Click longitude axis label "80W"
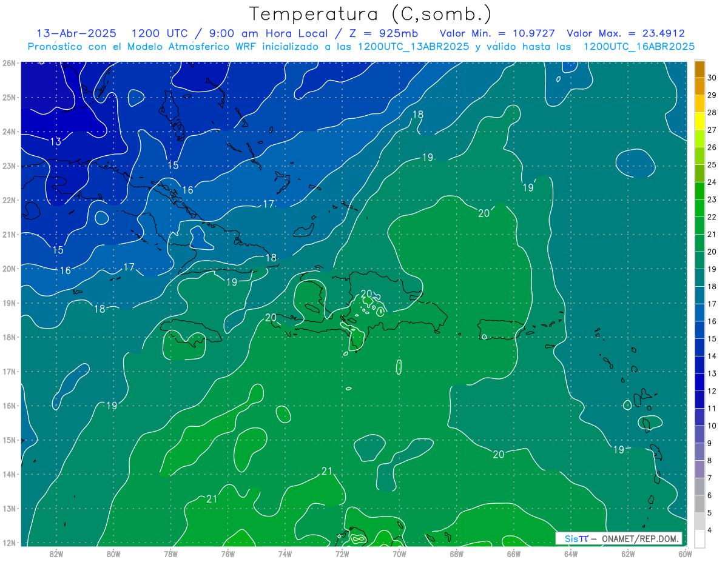 [113, 554]
